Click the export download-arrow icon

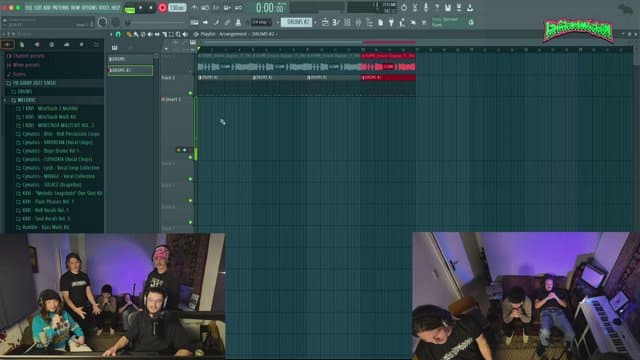[x=470, y=8]
